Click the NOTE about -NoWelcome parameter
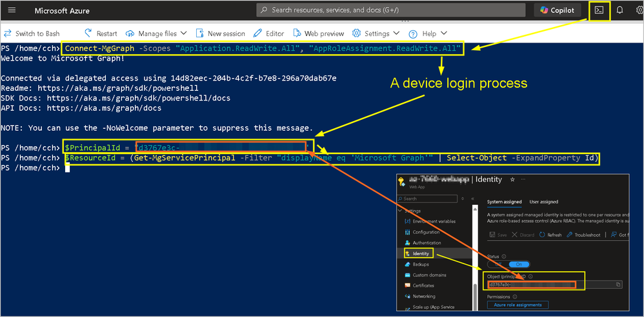 [157, 128]
